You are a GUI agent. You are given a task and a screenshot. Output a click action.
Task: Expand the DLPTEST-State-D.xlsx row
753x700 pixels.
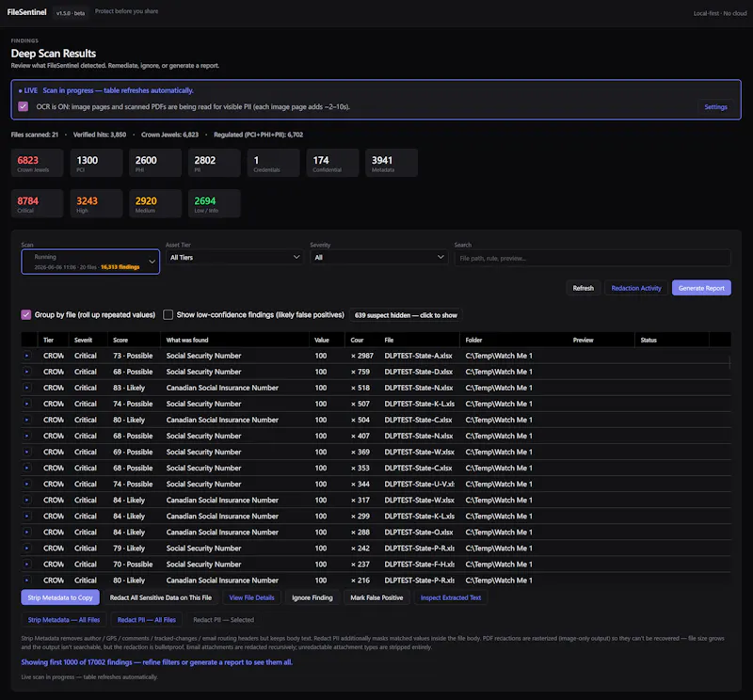(x=27, y=372)
